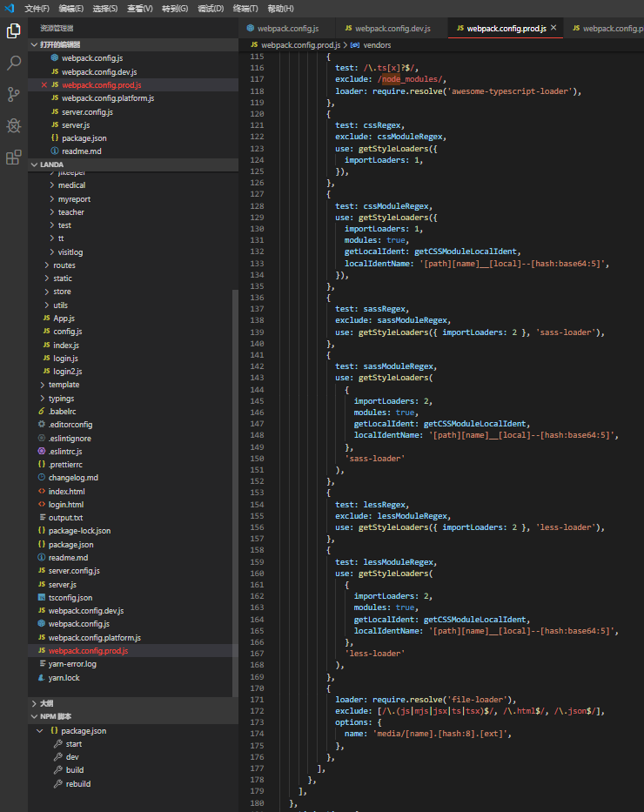
Task: Select server.config.js in open editors list
Action: pos(87,111)
